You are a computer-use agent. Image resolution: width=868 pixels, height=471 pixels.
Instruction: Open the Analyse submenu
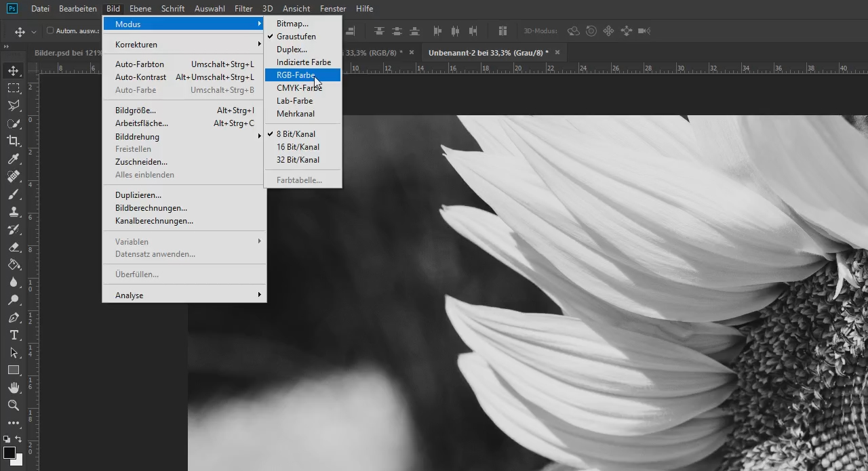184,295
